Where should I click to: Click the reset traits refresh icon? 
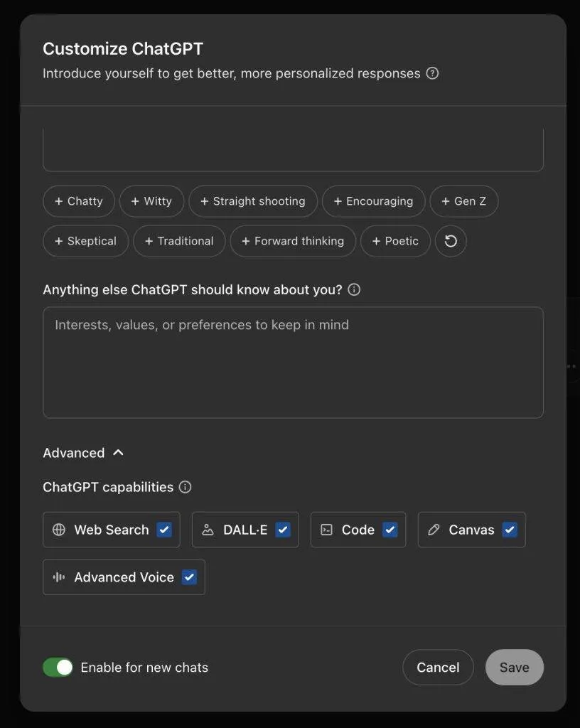(x=451, y=241)
